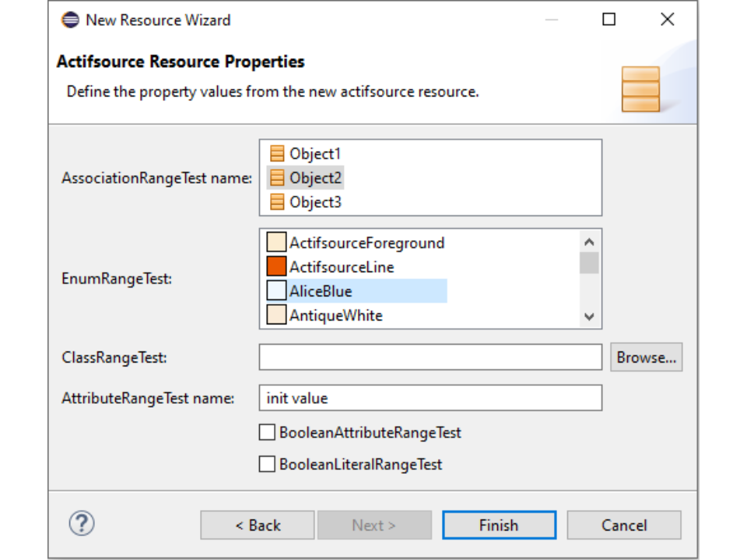Screen dimensions: 747x560
Task: Toggle the BooleanLiteralRangeTest checkbox
Action: pyautogui.click(x=267, y=464)
